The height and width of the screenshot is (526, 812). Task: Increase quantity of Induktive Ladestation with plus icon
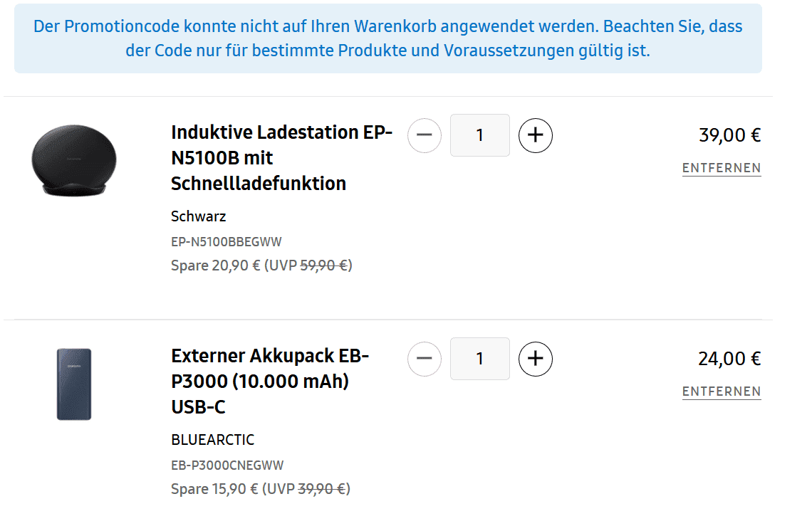536,136
